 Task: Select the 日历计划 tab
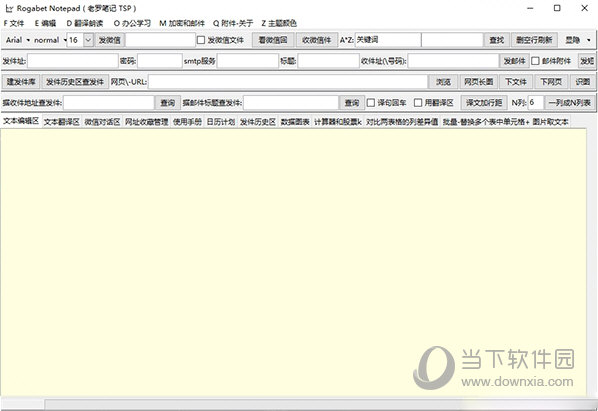221,122
